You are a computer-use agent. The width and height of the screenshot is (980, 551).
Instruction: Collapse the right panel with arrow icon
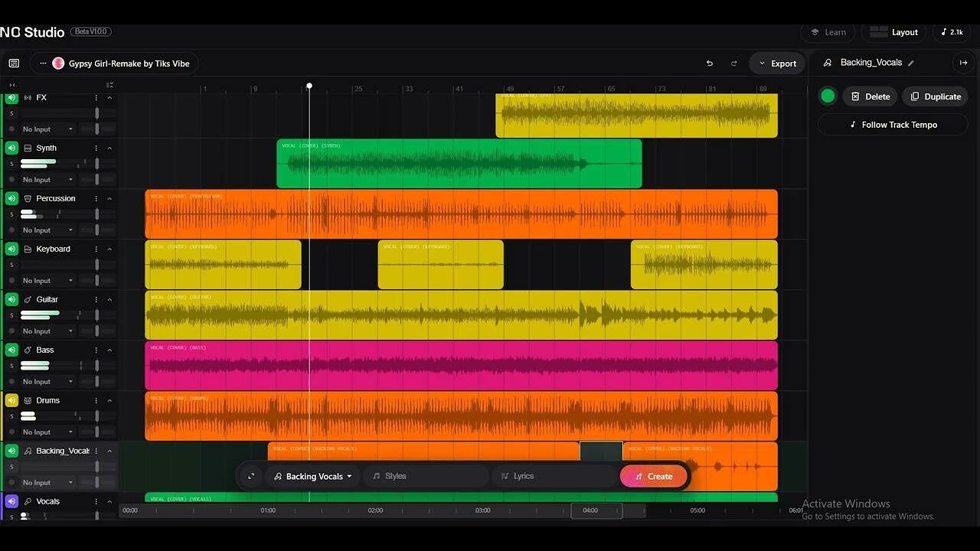(963, 63)
